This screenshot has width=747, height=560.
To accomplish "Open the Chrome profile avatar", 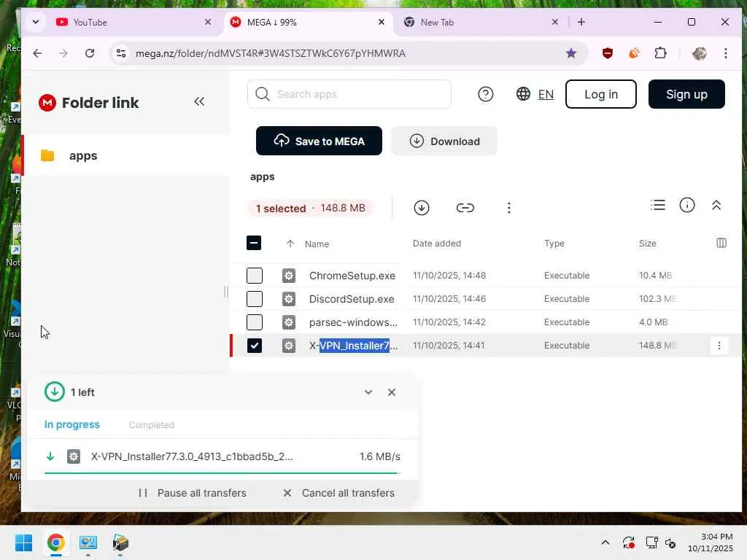I will click(x=699, y=53).
